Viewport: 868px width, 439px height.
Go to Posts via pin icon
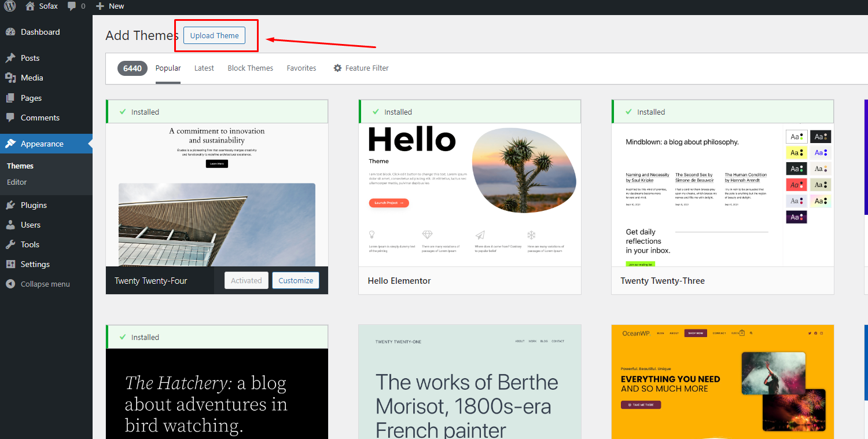click(x=10, y=58)
